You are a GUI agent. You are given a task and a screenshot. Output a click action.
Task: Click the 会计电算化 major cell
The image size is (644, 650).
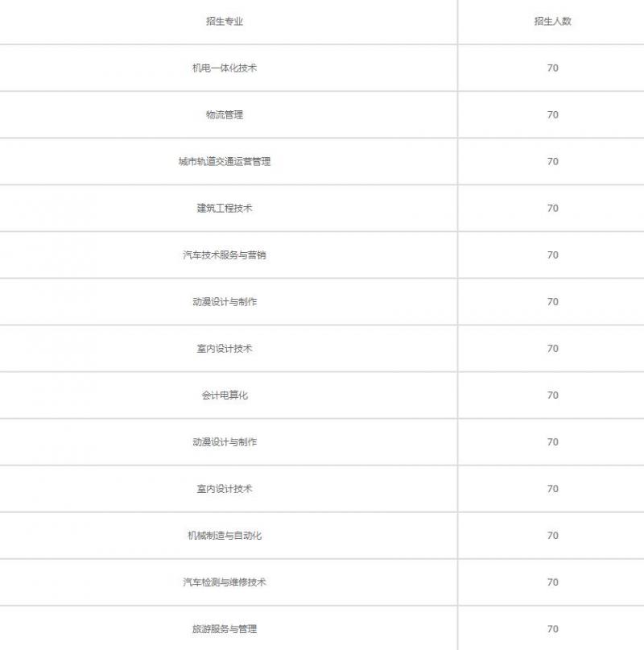tap(225, 395)
